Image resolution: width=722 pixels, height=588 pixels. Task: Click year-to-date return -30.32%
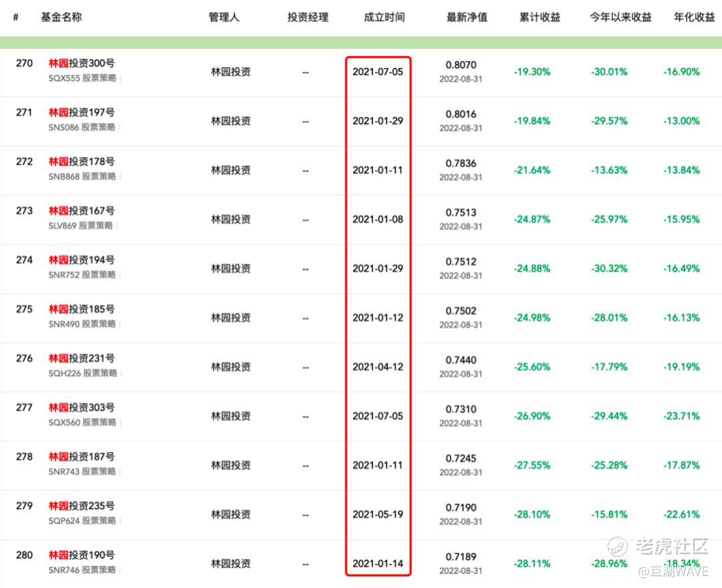coord(609,269)
